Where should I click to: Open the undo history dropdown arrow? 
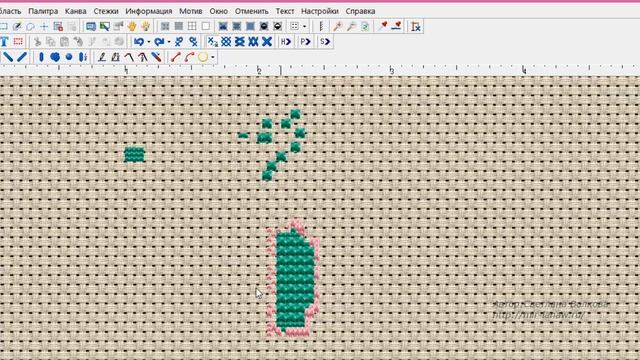tap(149, 42)
